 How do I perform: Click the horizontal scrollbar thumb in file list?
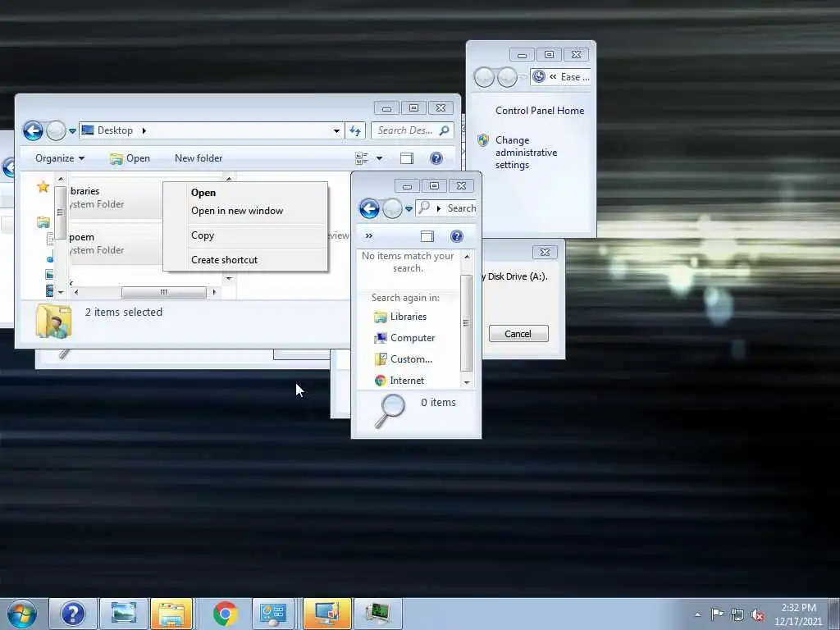(x=163, y=292)
